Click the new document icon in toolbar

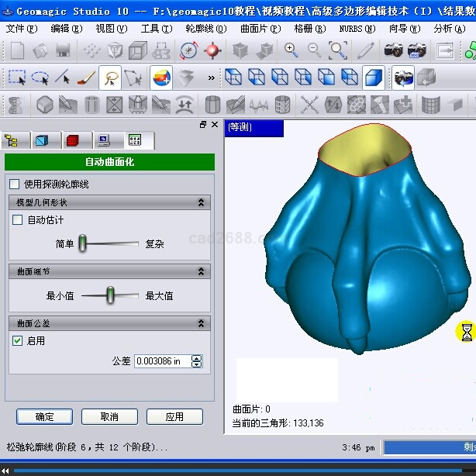click(x=17, y=51)
